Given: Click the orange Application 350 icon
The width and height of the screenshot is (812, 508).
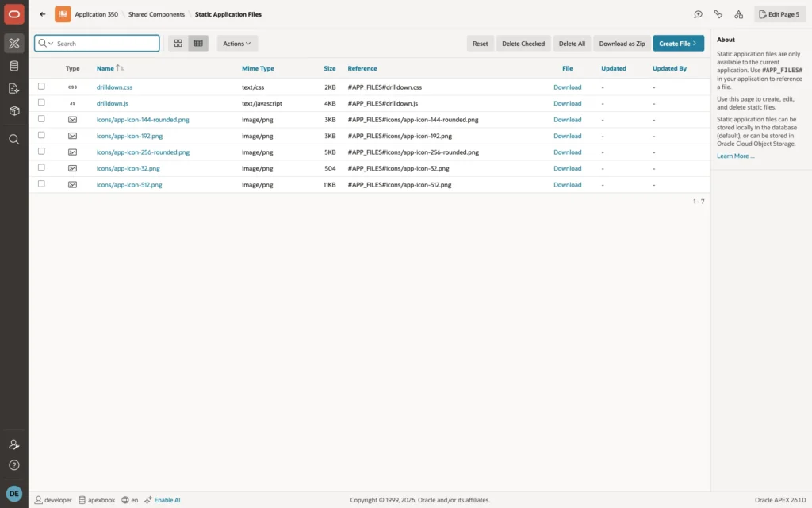Looking at the screenshot, I should 63,14.
